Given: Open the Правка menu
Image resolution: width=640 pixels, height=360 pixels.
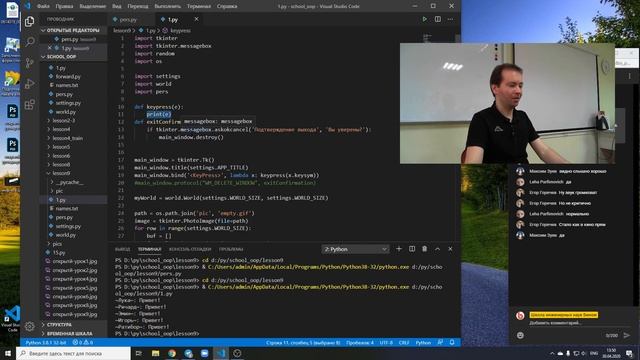Looking at the screenshot, I should point(64,6).
